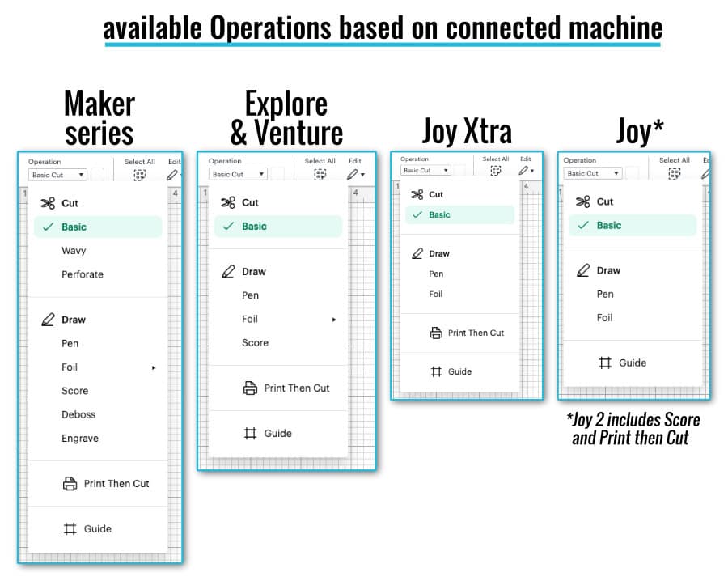The image size is (728, 581).
Task: Choose Foil in the Joy menu
Action: pos(604,318)
